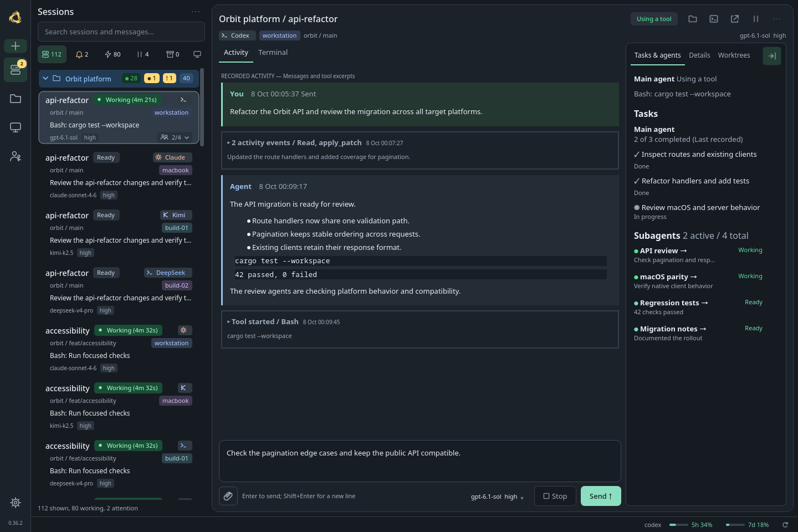798x532 pixels.
Task: Open the gpt-6.1-sol high model dropdown
Action: tap(497, 497)
